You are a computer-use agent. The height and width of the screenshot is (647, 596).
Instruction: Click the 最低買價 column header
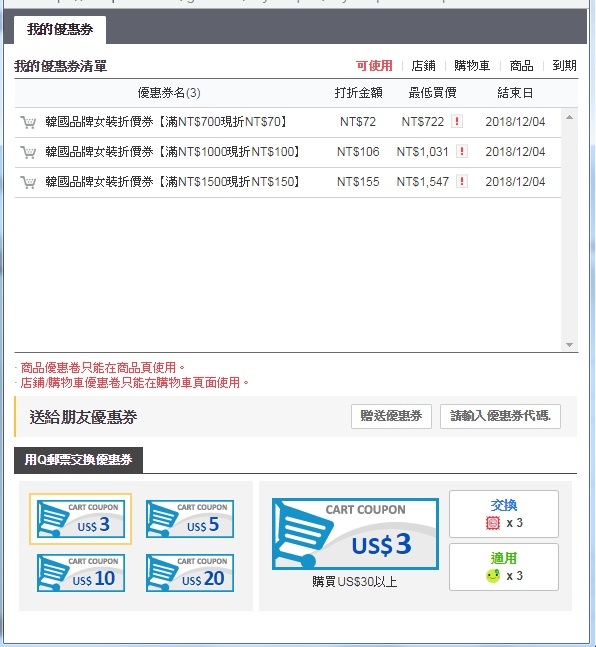(x=432, y=93)
